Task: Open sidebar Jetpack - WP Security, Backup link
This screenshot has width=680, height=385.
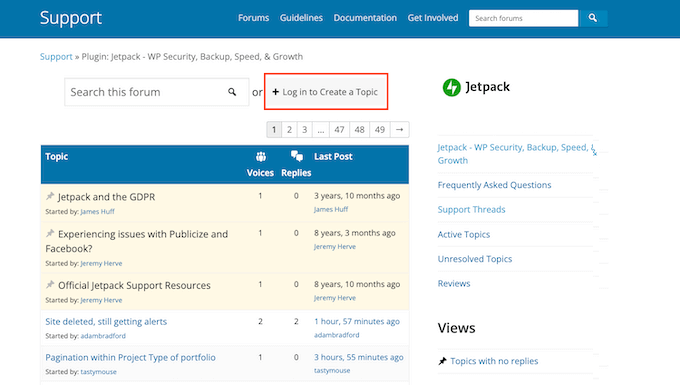Action: 516,153
